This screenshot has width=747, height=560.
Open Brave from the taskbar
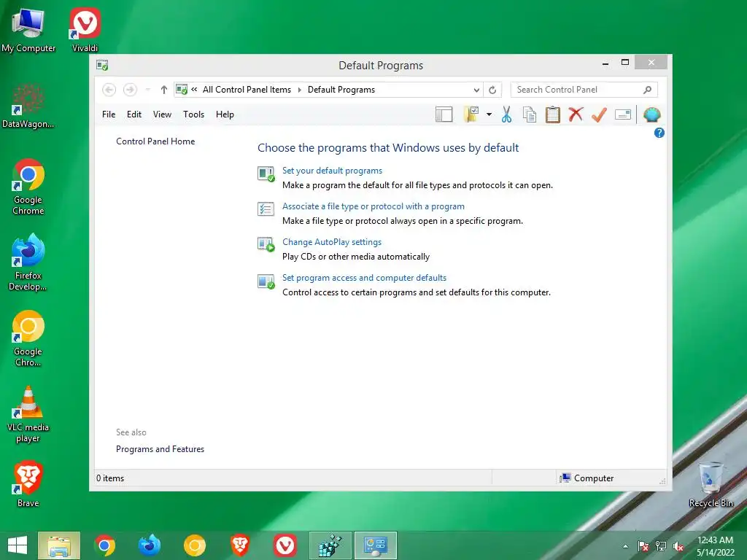pos(239,545)
